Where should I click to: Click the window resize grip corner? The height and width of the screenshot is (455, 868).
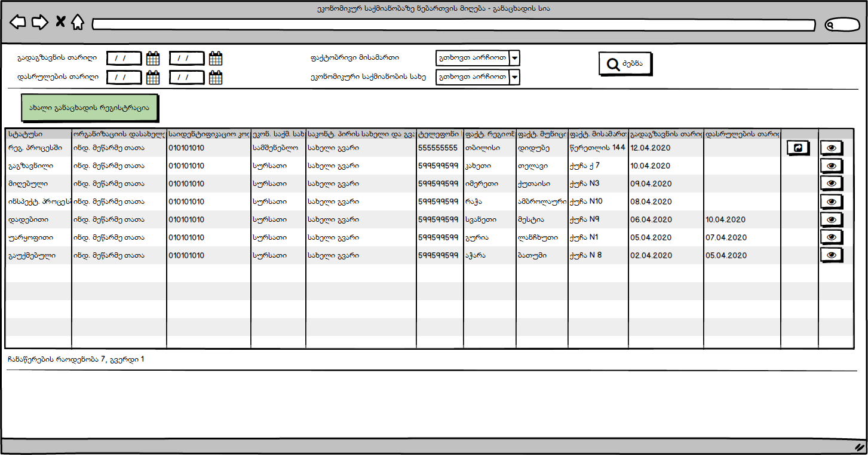[859, 447]
